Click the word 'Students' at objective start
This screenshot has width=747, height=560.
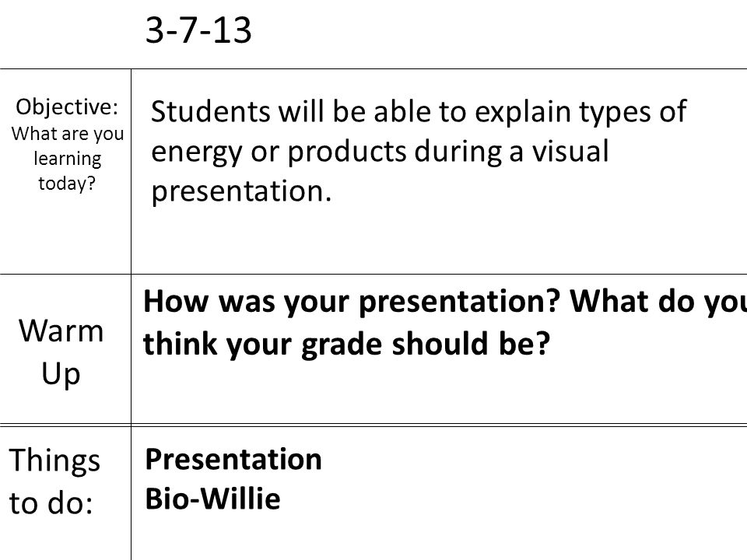211,111
